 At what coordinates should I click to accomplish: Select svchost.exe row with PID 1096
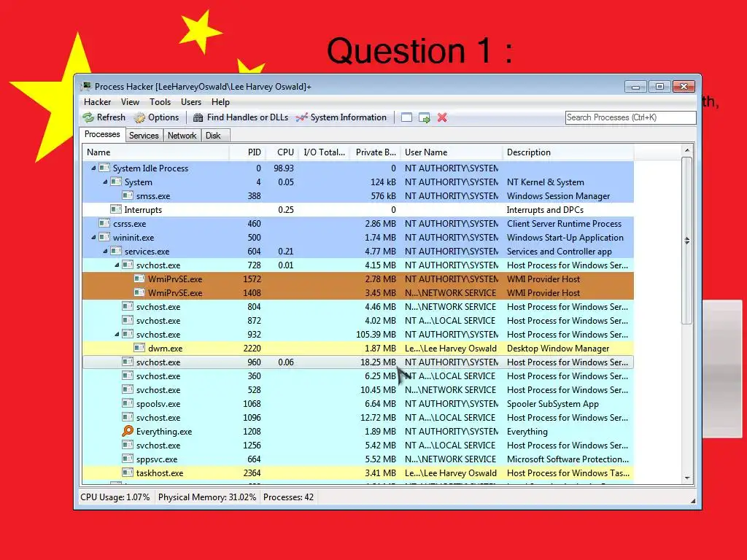(x=358, y=417)
